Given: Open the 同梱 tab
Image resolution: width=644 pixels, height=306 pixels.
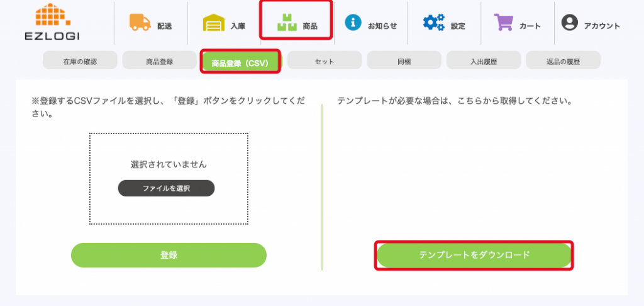Looking at the screenshot, I should click(404, 62).
